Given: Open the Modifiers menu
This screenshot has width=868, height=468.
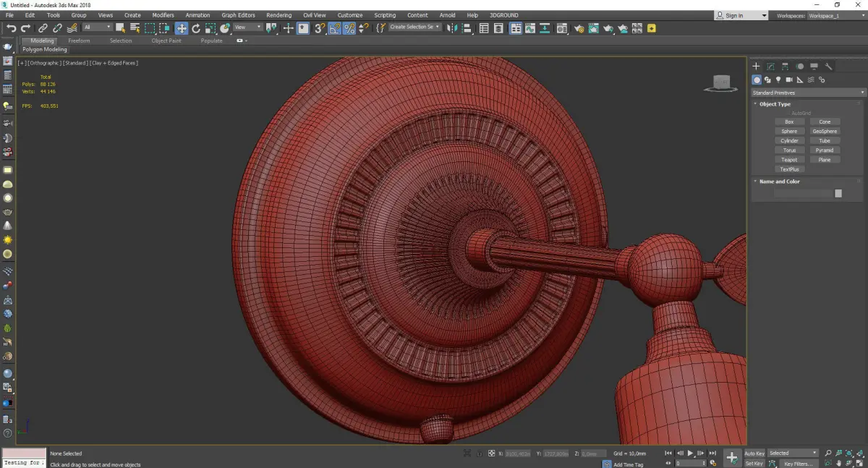Looking at the screenshot, I should point(163,15).
